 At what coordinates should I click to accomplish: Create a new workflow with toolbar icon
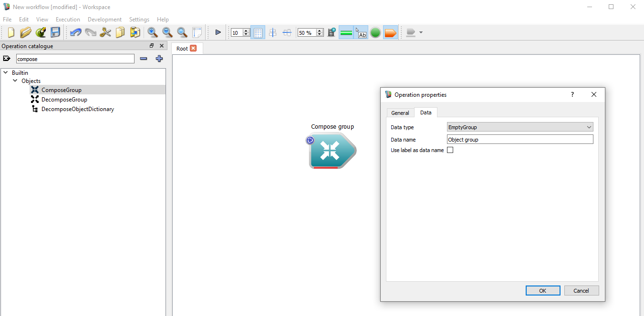tap(11, 32)
